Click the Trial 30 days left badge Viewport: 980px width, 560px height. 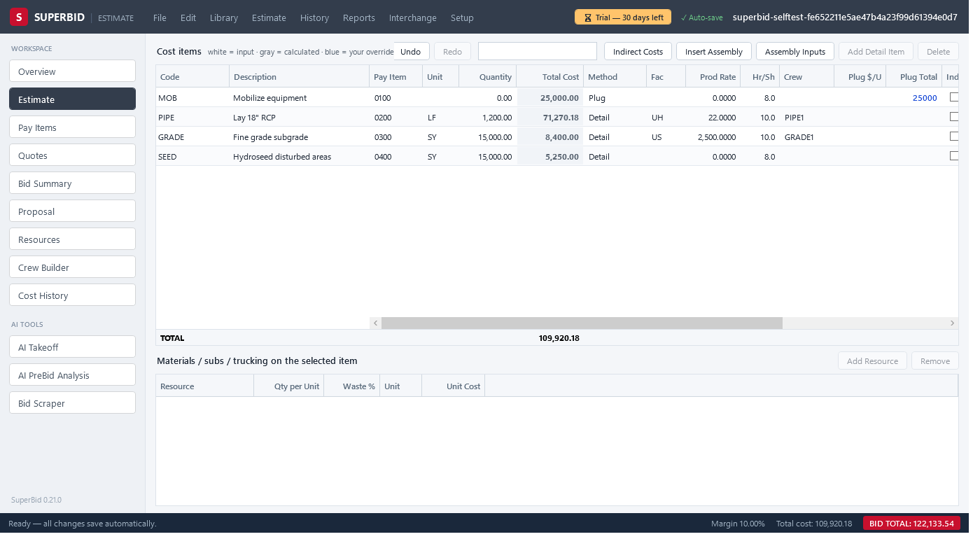(623, 17)
